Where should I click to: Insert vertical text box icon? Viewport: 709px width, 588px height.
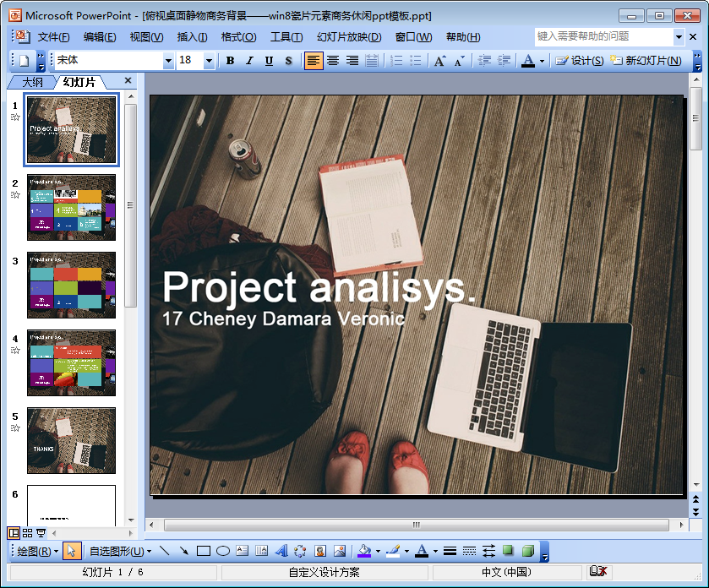click(x=262, y=551)
